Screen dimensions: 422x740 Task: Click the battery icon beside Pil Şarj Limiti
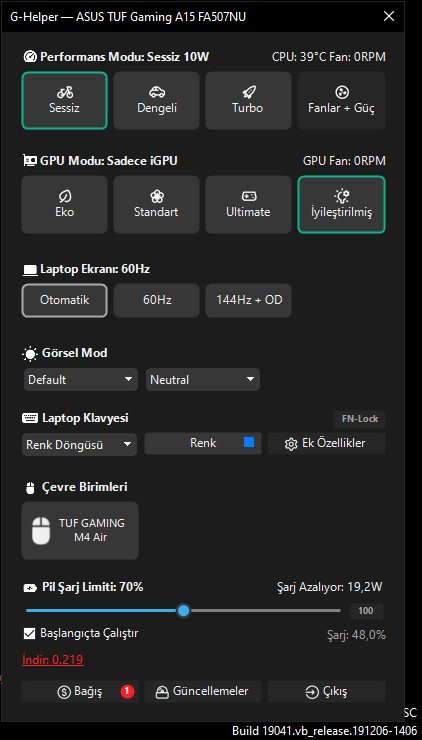(29, 588)
